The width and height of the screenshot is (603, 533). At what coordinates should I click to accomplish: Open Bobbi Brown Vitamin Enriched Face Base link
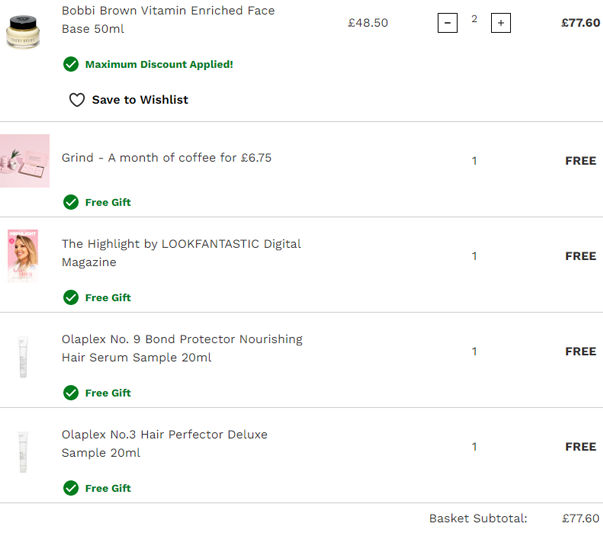tap(168, 20)
